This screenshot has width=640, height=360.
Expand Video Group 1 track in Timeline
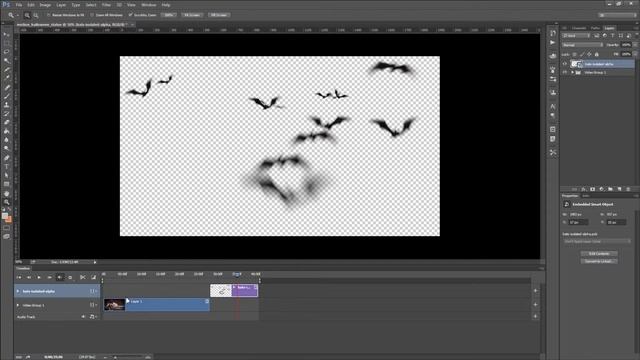18,305
